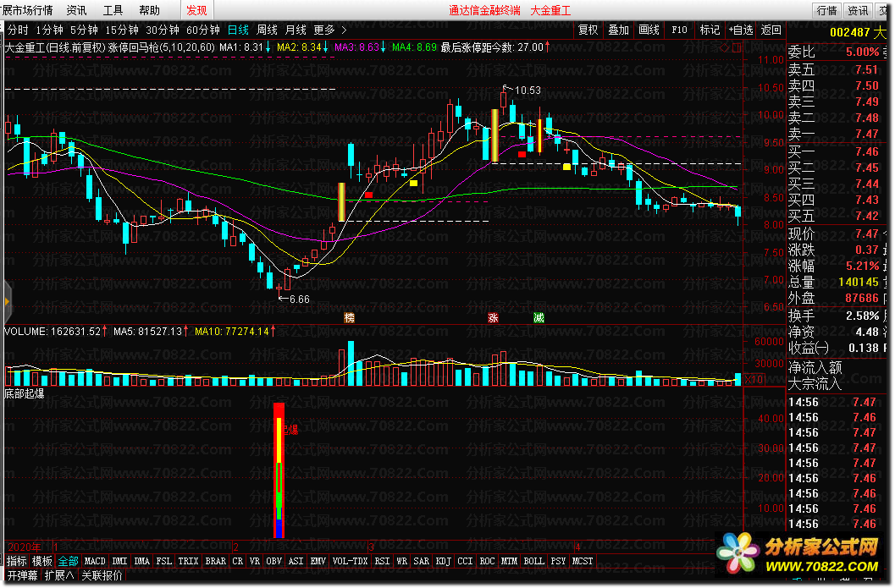This screenshot has height=588, width=895.
Task: Switch to 月线 monthly chart
Action: click(296, 30)
